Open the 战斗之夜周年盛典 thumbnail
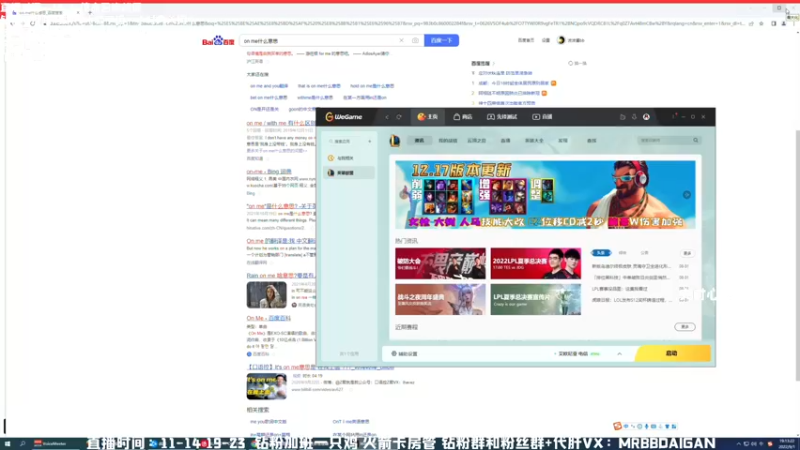The width and height of the screenshot is (800, 450). coord(440,299)
